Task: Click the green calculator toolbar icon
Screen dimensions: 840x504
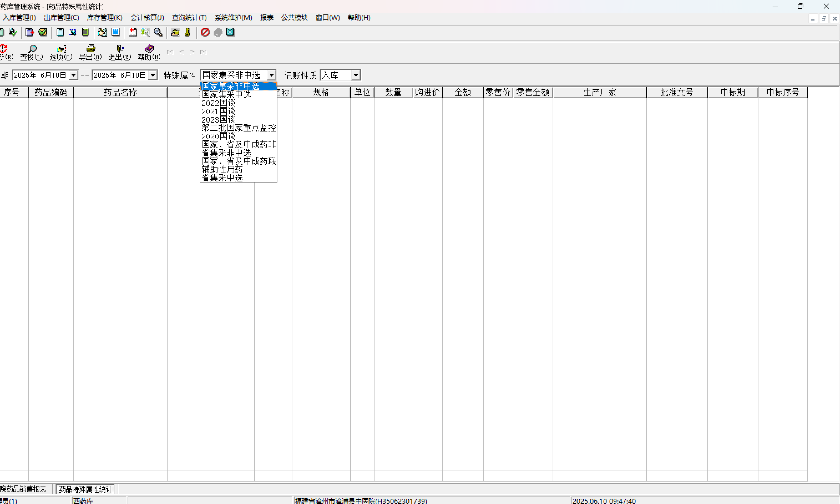Action: [85, 32]
